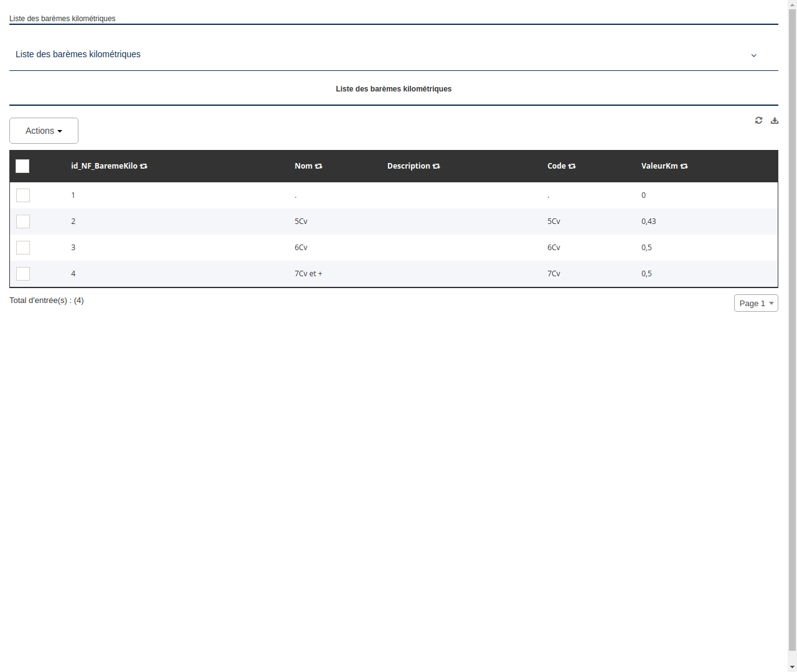Sort table by id_NF_BaremeKilo column
The height and width of the screenshot is (672, 797).
pyautogui.click(x=144, y=166)
